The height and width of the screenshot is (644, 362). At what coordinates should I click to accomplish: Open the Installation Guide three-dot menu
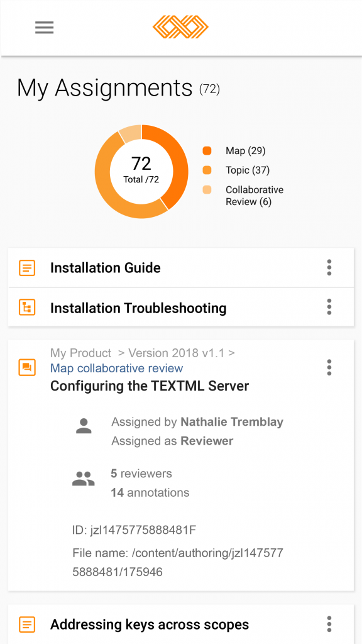point(329,267)
